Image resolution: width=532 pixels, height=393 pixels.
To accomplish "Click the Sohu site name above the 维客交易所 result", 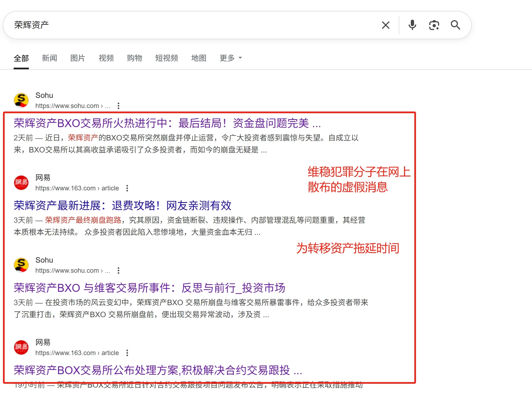I will click(x=44, y=260).
